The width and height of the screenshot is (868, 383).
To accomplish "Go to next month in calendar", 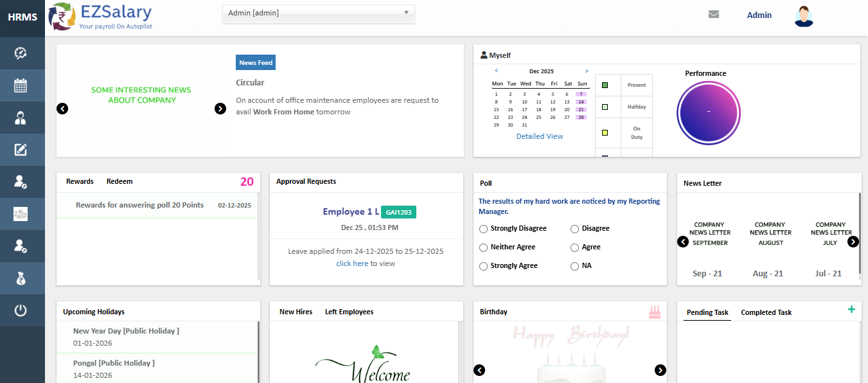I will click(587, 71).
